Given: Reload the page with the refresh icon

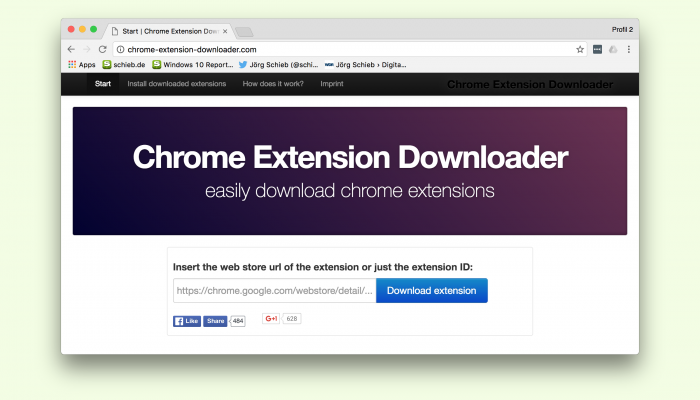Looking at the screenshot, I should click(x=103, y=49).
